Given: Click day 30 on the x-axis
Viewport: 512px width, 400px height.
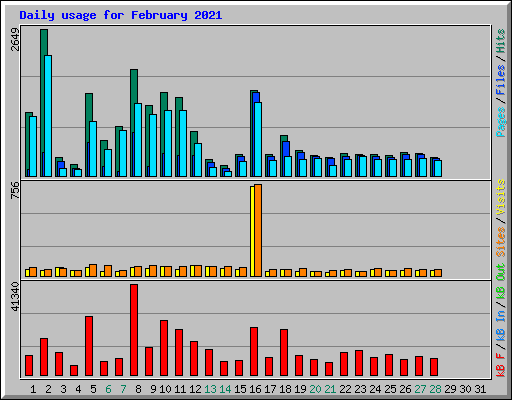Looking at the screenshot, I should [x=465, y=389].
